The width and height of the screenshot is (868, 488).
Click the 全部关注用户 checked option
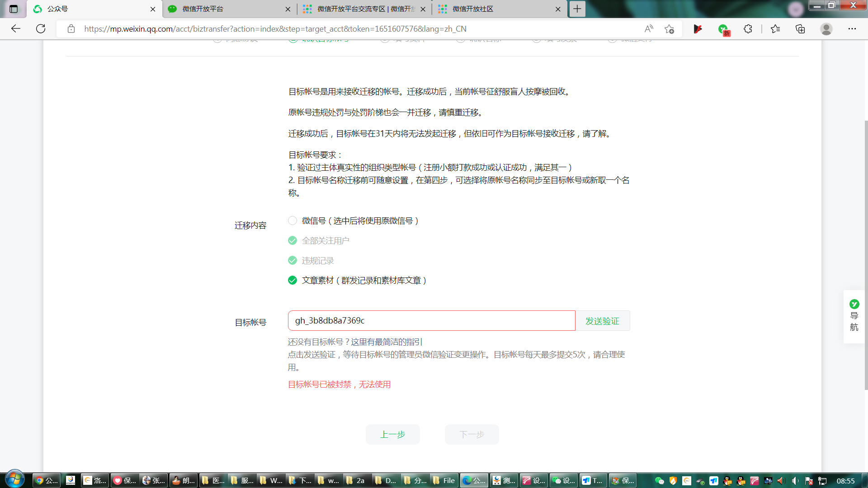pos(292,240)
